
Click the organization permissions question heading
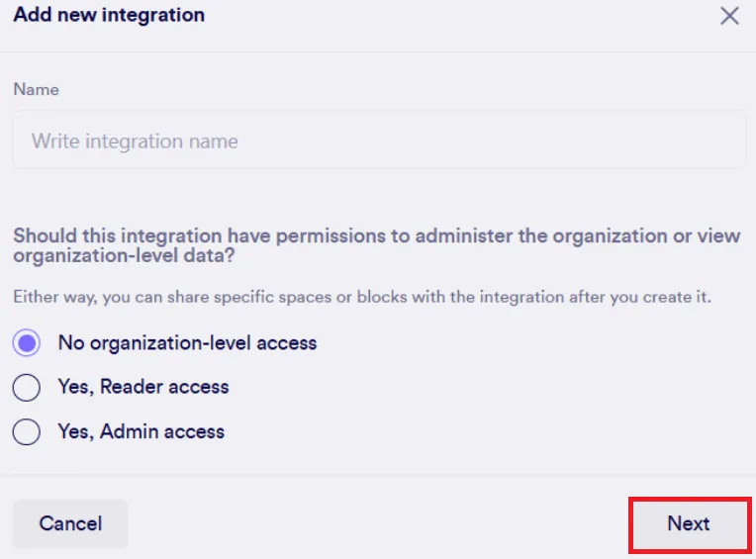coord(376,244)
